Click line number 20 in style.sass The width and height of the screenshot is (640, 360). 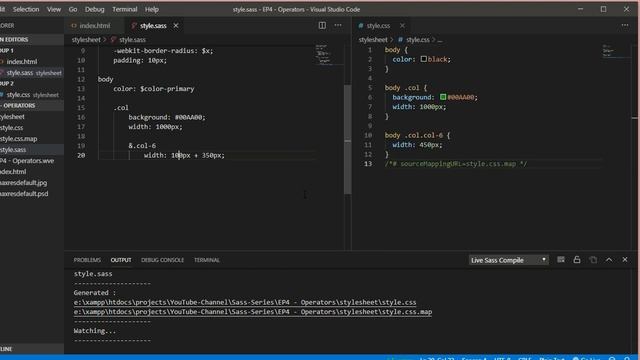point(81,155)
